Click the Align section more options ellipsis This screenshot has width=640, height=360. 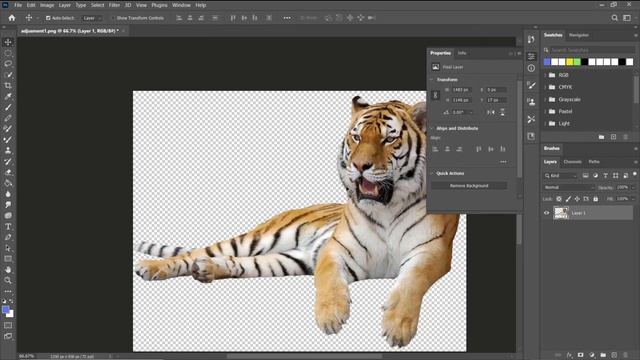503,162
